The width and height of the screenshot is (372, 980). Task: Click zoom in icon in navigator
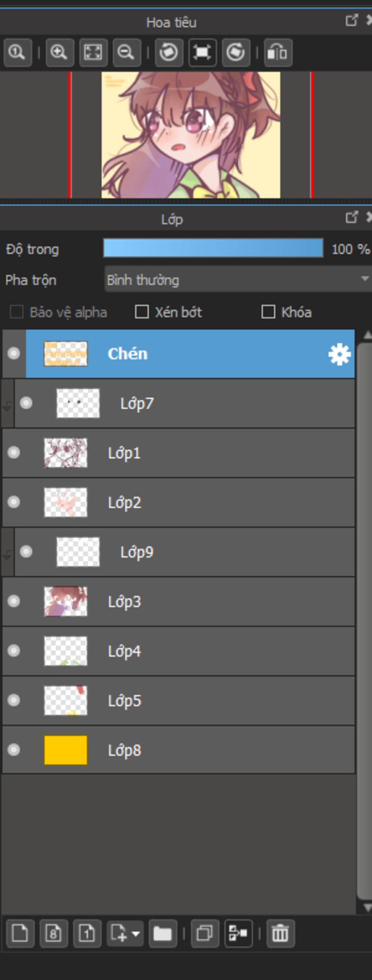pos(60,52)
